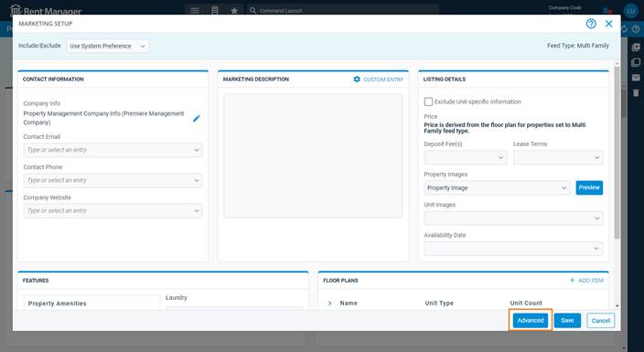Click the plus icon beside Add Item
The image size is (644, 352).
[x=572, y=280]
